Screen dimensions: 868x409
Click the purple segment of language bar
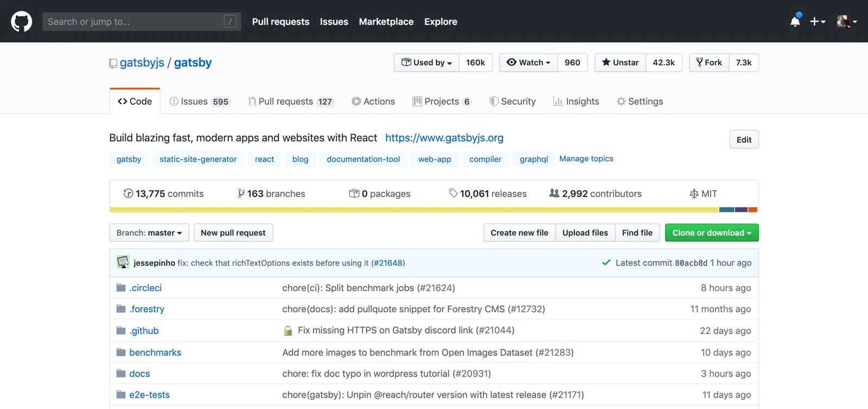click(x=741, y=210)
